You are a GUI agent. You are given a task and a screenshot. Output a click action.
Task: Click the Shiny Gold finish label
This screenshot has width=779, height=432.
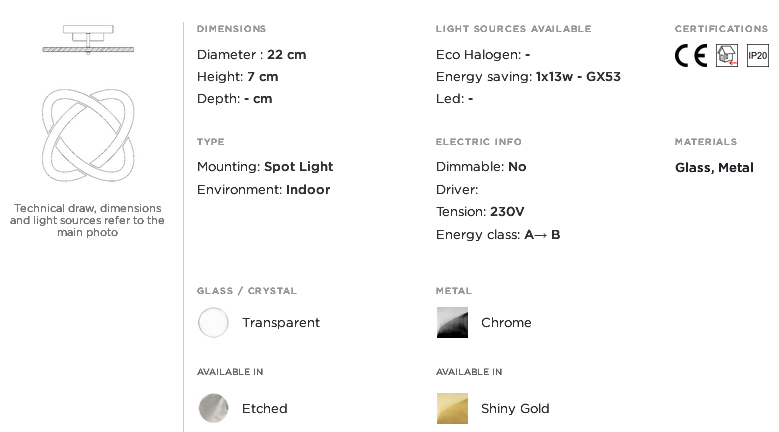pos(515,409)
